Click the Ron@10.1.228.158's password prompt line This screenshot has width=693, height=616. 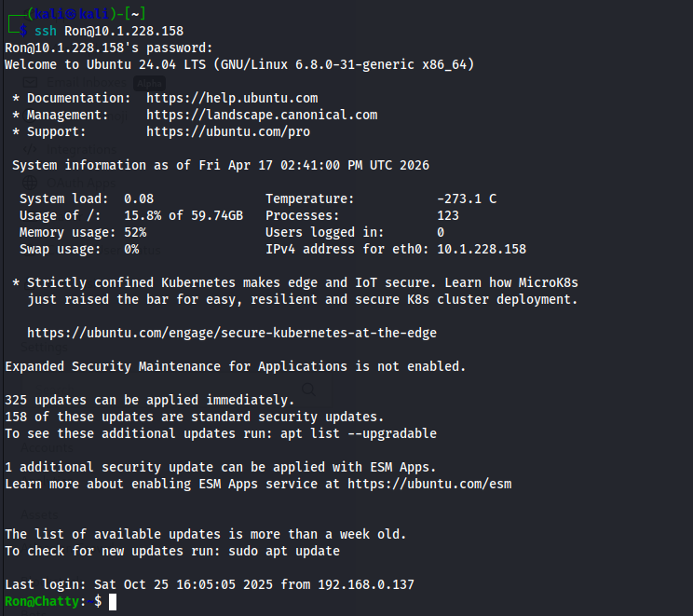(x=109, y=48)
